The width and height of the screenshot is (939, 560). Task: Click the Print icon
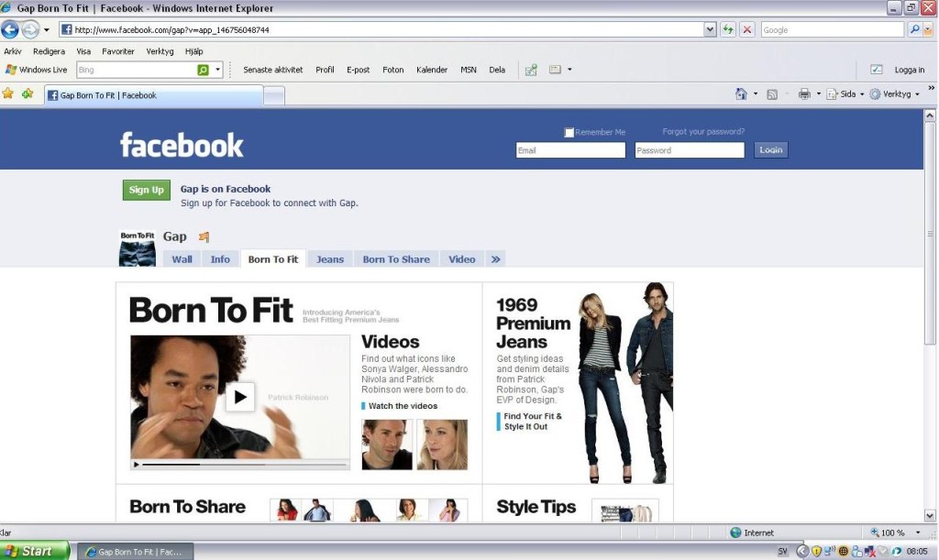click(804, 93)
